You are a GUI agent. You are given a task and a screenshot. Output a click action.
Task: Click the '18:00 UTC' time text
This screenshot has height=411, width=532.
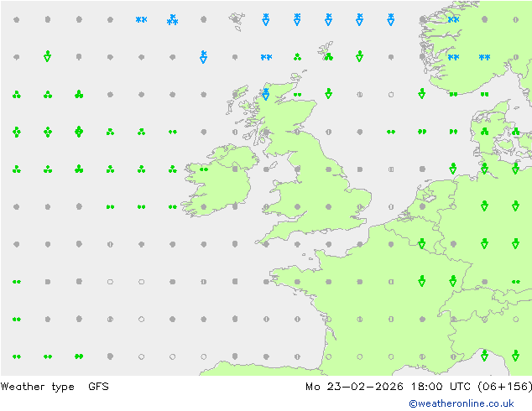pos(441,386)
